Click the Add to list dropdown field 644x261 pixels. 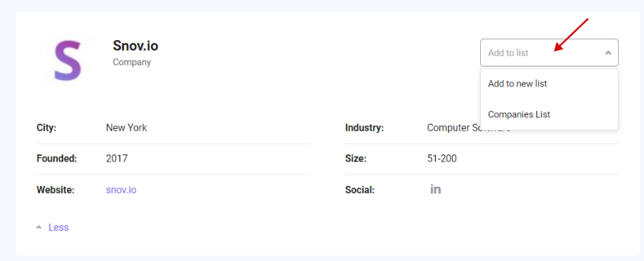[x=549, y=52]
